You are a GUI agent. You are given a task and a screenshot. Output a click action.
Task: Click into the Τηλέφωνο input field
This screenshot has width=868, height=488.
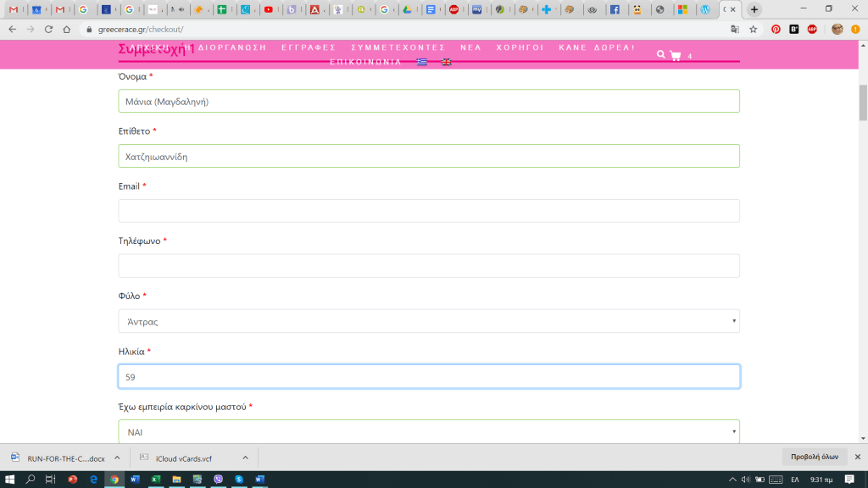coord(429,266)
